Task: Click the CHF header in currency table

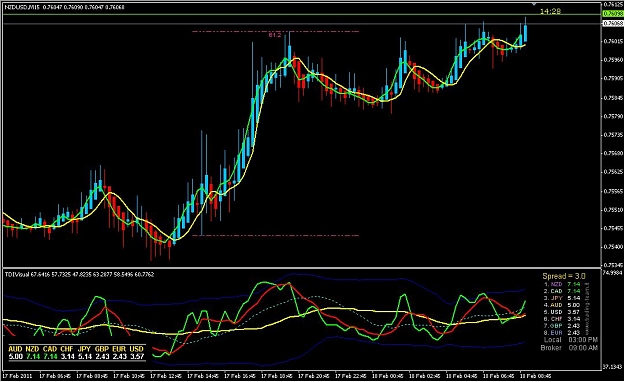Action: click(x=67, y=349)
